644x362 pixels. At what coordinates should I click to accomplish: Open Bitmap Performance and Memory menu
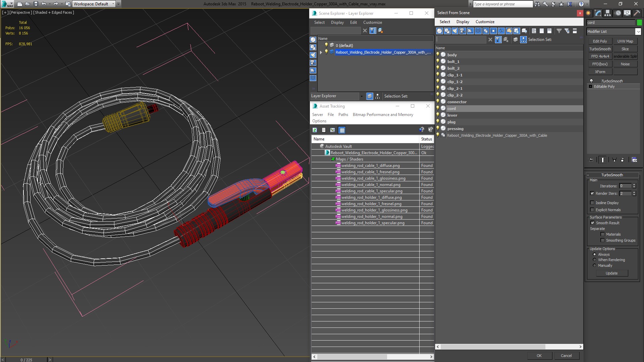383,115
